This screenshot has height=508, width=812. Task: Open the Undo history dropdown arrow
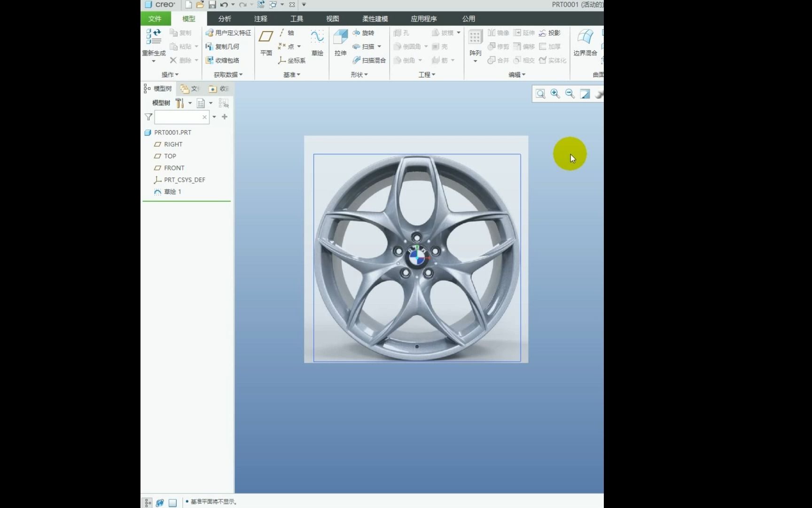(x=233, y=5)
